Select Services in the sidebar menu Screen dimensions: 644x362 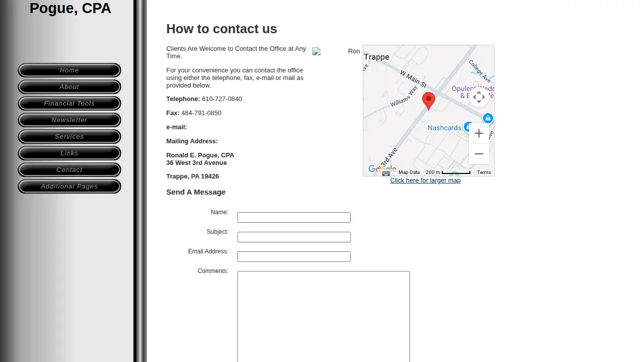(x=69, y=137)
